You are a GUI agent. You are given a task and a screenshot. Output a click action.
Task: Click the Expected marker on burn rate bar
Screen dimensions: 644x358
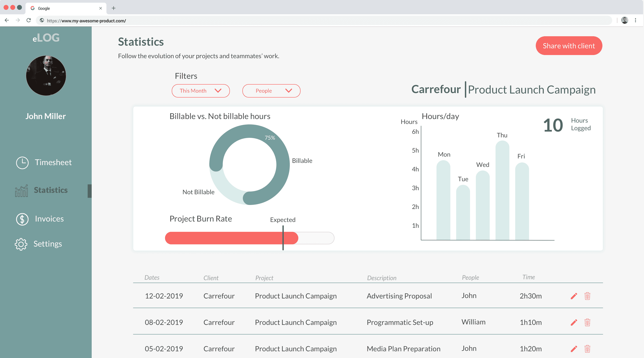283,238
